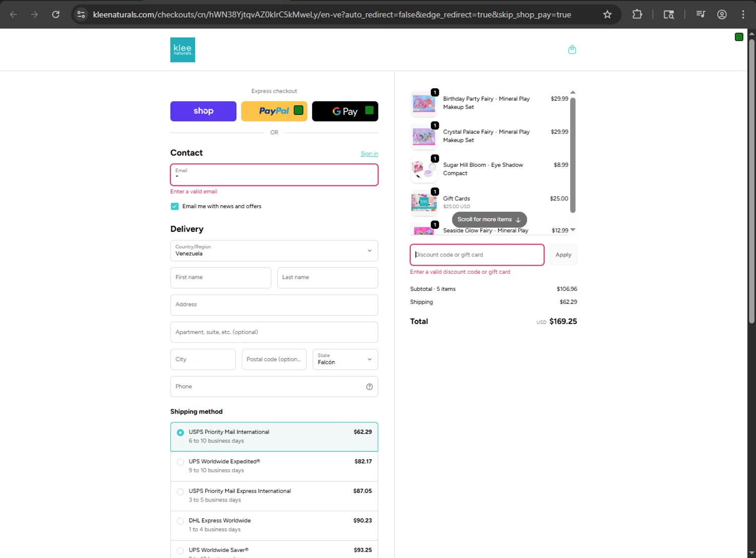756x558 pixels.
Task: Open the Chrome three-dot menu
Action: [x=743, y=15]
